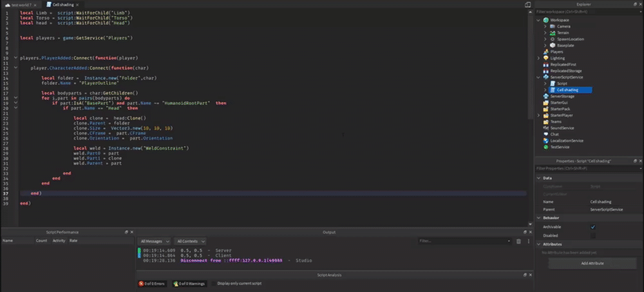Click the Cell shading script icon in Explorer
Viewport: 644px width, 292px height.
pyautogui.click(x=553, y=90)
